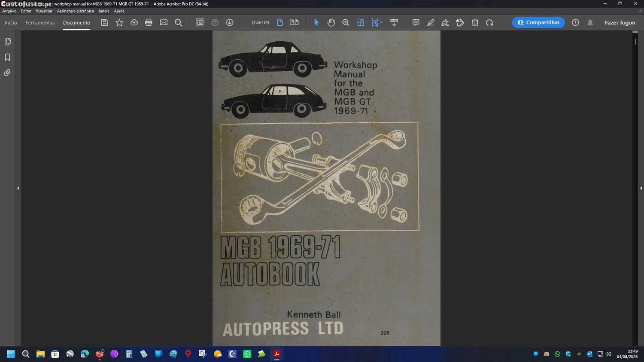Open the notifications bell

tap(590, 22)
